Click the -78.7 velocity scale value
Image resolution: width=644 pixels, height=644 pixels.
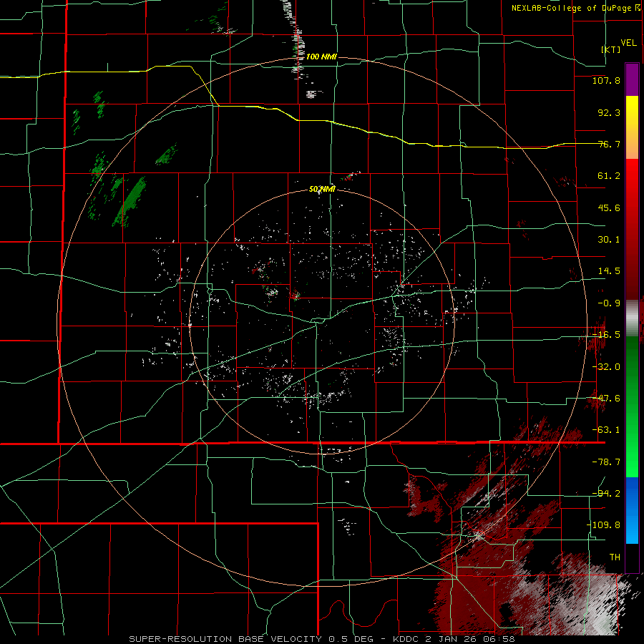pos(606,462)
